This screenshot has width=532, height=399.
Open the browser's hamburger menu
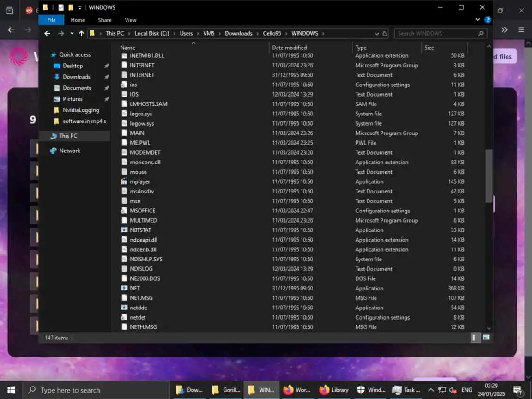click(x=521, y=30)
